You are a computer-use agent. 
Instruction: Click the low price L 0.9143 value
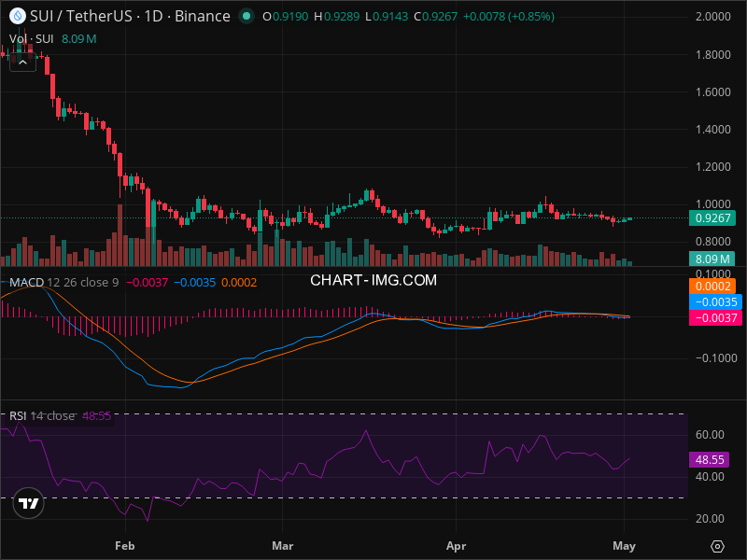coord(387,17)
